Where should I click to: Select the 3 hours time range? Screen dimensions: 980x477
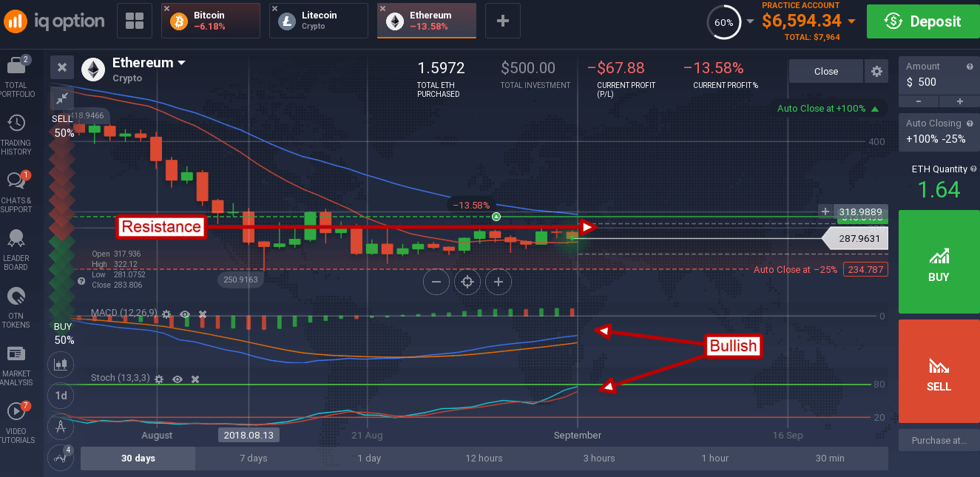(x=599, y=458)
